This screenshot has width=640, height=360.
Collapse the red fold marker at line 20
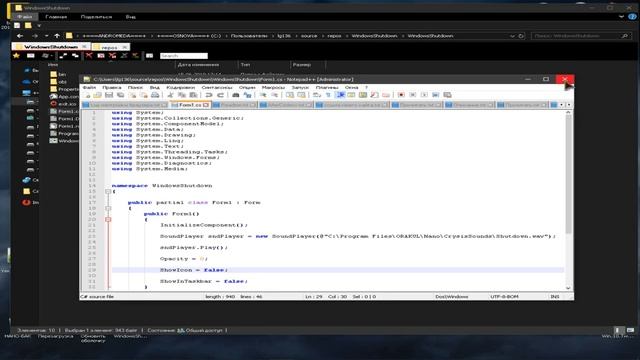click(x=108, y=220)
